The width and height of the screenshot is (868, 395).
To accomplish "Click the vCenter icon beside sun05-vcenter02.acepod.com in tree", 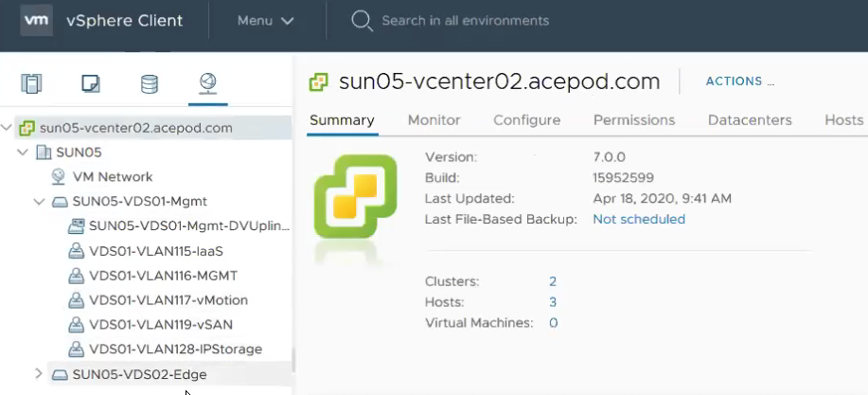I will (x=26, y=129).
